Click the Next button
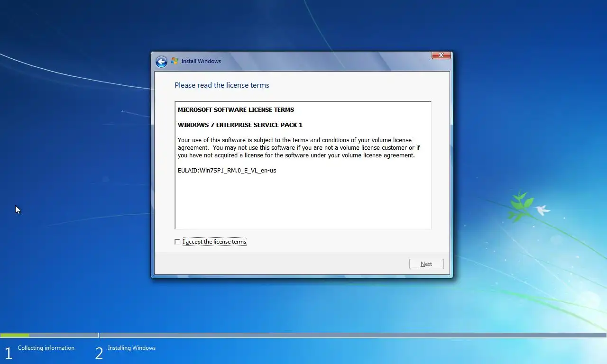Image resolution: width=607 pixels, height=364 pixels. click(426, 264)
